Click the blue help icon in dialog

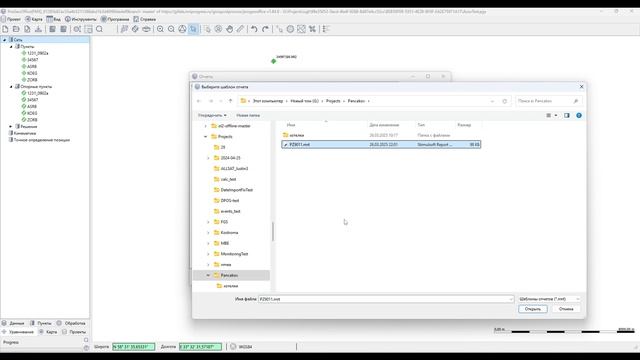point(579,116)
